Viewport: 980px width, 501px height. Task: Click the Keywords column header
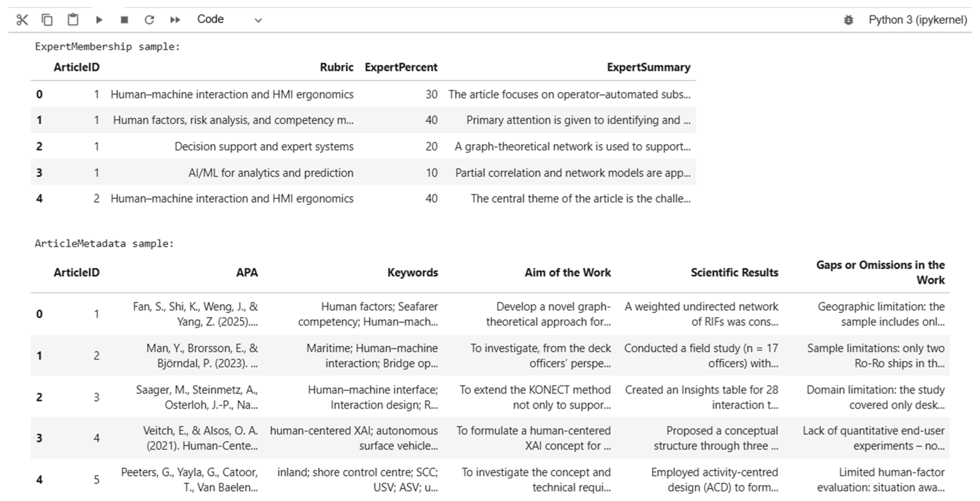(x=412, y=272)
